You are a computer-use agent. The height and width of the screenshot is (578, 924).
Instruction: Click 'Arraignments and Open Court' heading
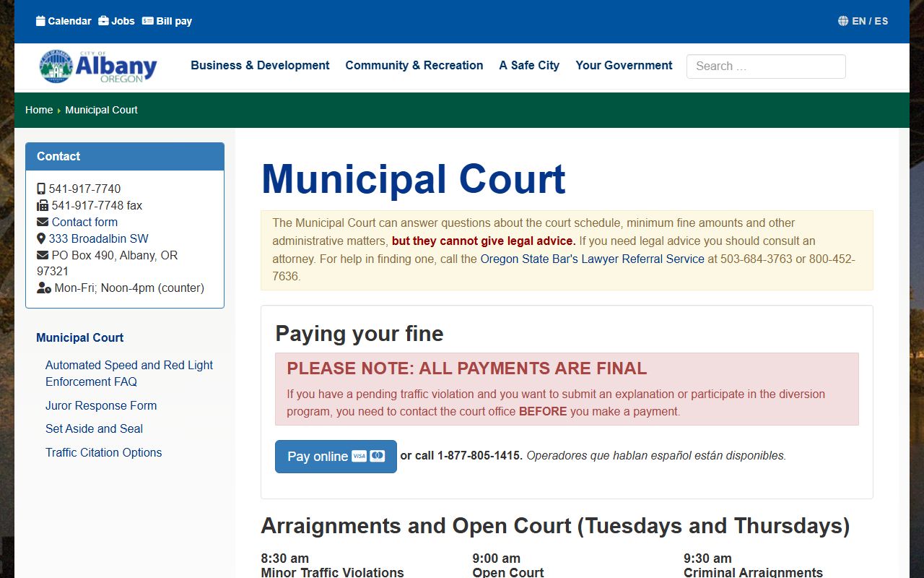pyautogui.click(x=555, y=525)
